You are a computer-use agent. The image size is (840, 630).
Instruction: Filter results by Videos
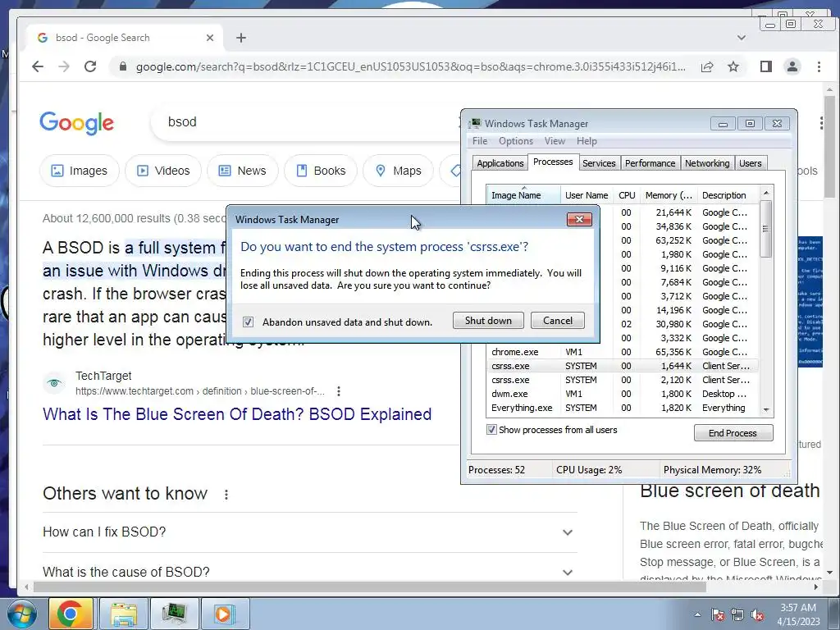click(163, 171)
